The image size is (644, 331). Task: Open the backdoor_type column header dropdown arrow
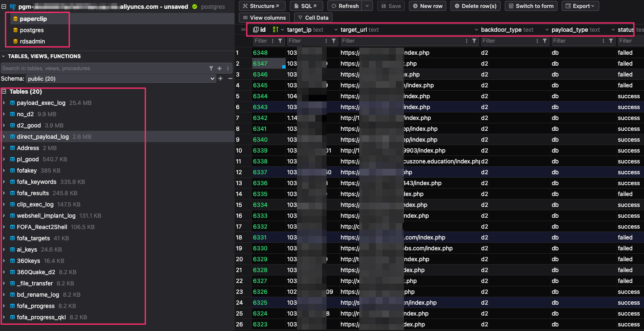[x=547, y=30]
